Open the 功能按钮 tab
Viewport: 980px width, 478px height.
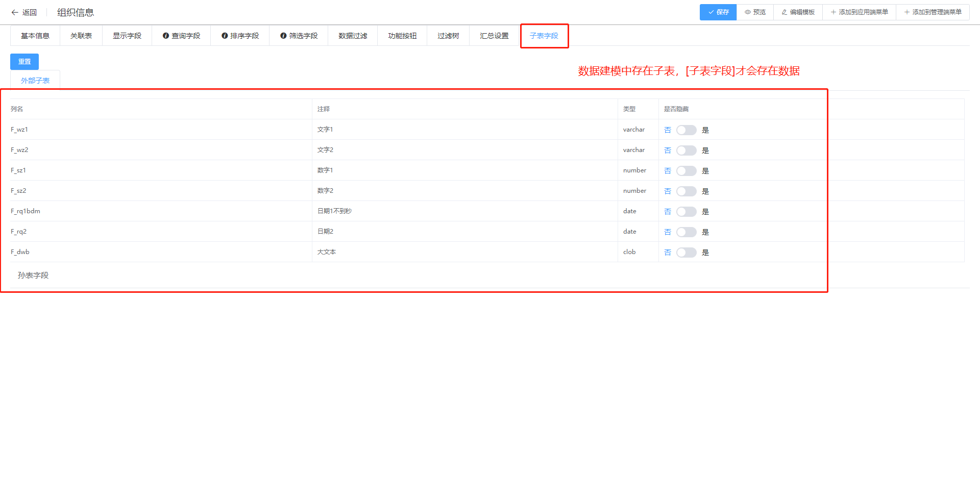tap(402, 36)
